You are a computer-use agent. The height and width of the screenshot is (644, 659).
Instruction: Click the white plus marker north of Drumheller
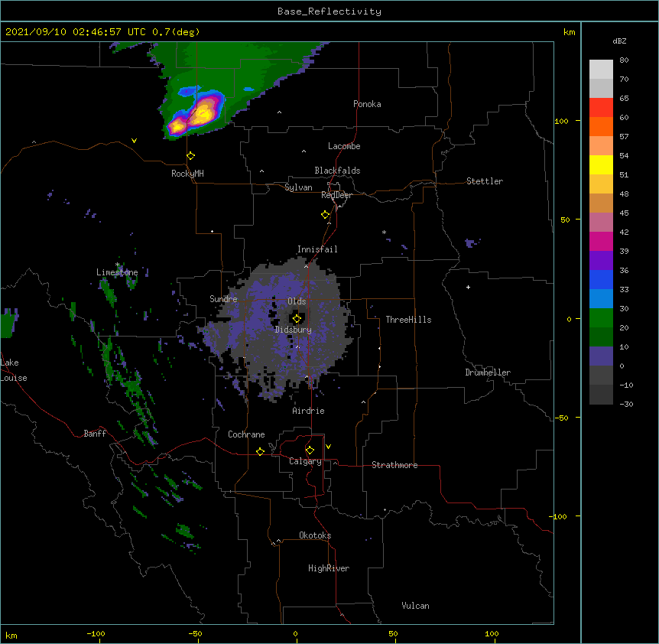click(x=468, y=287)
